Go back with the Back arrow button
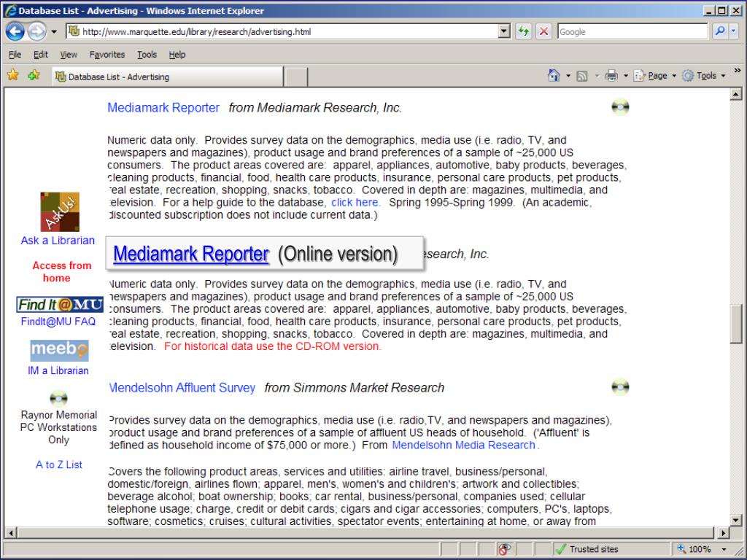747x560 pixels. pyautogui.click(x=15, y=32)
